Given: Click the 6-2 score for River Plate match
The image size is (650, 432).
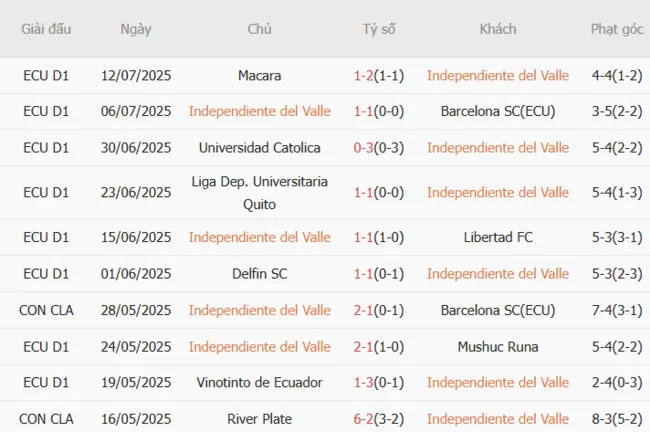Looking at the screenshot, I should click(x=365, y=418).
